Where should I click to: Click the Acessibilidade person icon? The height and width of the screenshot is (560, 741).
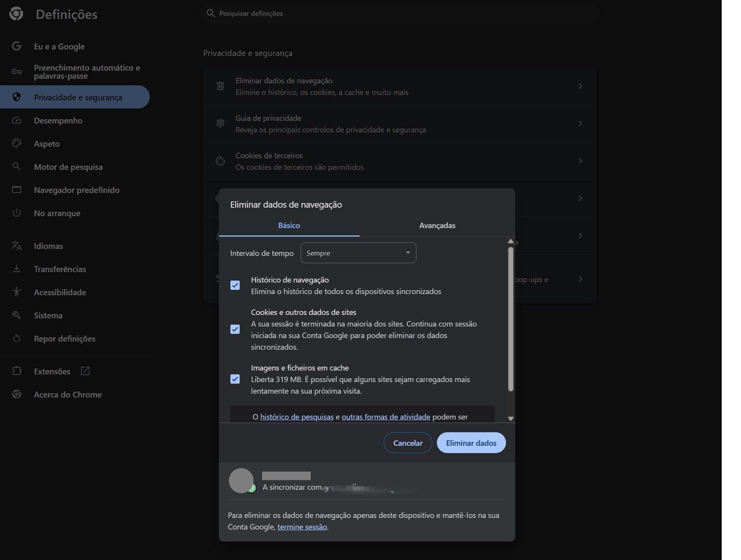16,292
